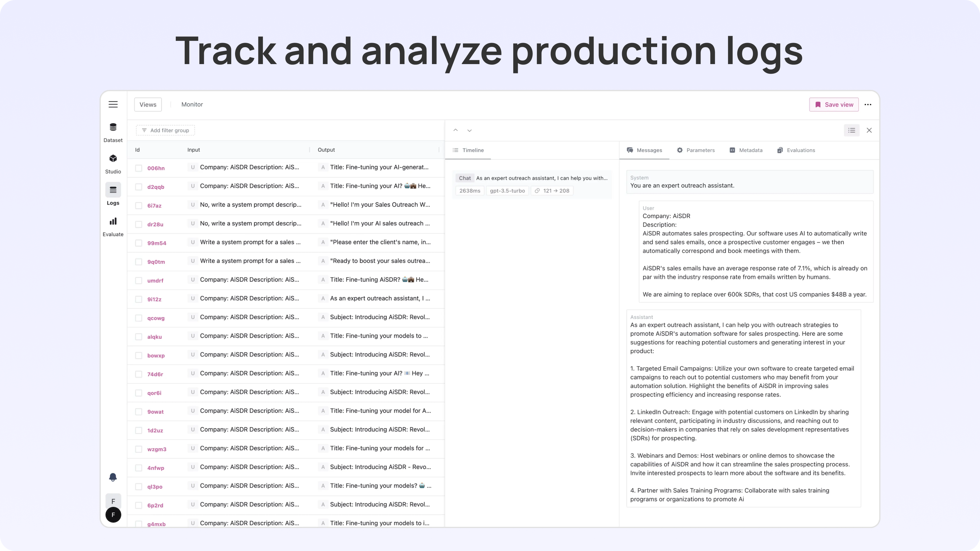Open the Dataset section in sidebar
The image size is (980, 551).
click(x=113, y=132)
